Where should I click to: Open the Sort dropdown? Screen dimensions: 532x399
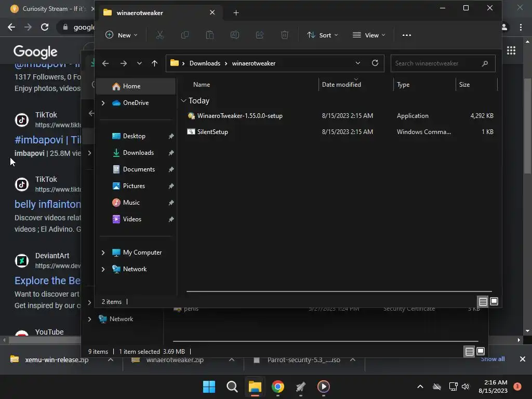coord(322,35)
